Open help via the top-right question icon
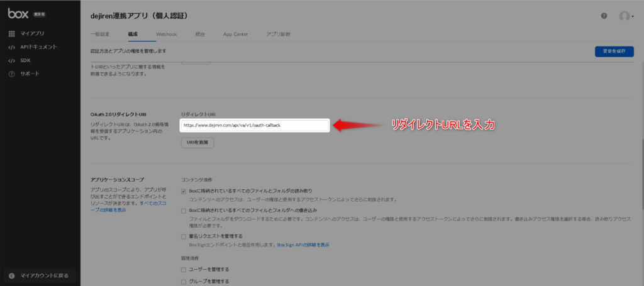Viewport: 644px width, 286px height. tap(604, 16)
